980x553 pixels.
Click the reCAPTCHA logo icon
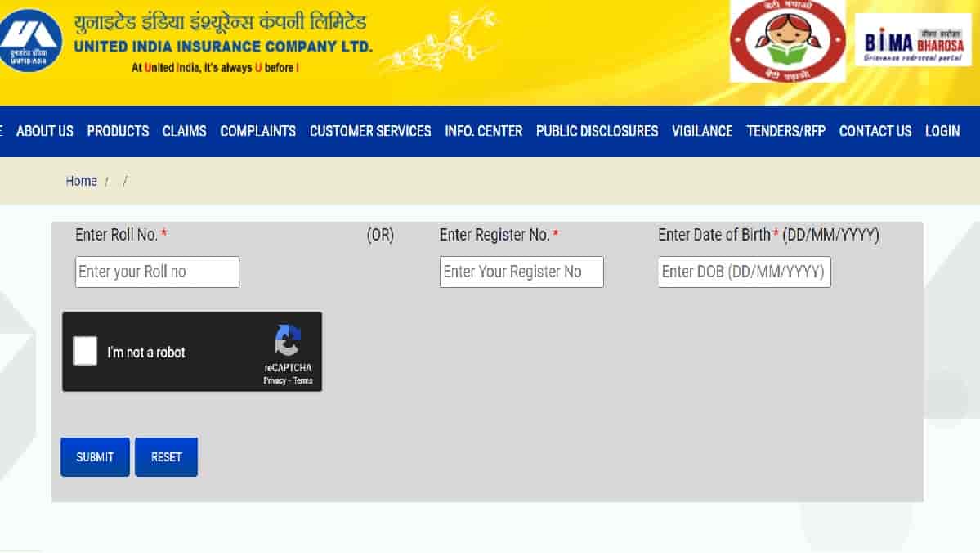(x=287, y=341)
